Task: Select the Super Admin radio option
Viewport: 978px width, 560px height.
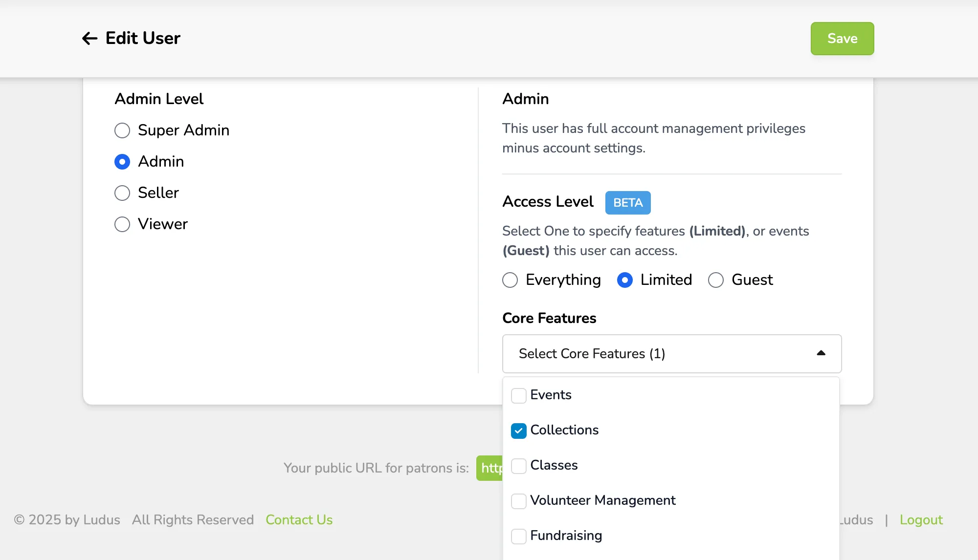Action: click(122, 130)
